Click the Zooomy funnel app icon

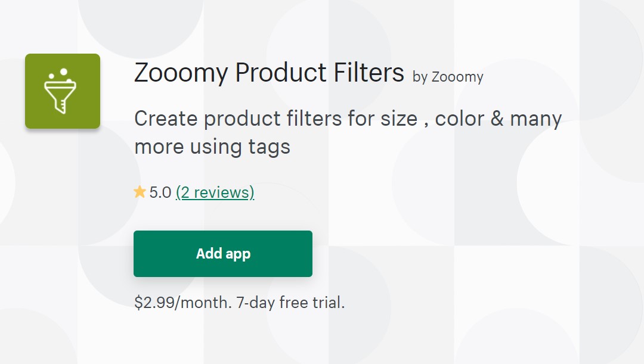point(62,91)
